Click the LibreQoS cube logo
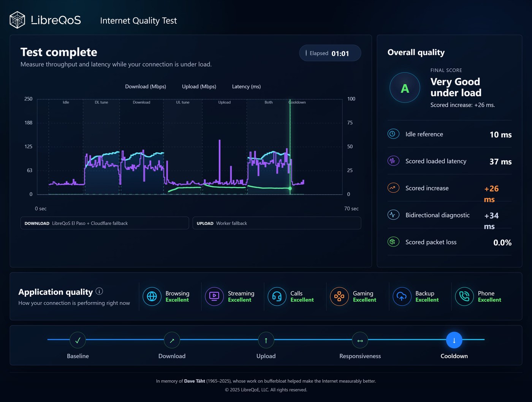Viewport: 532px width, 402px height. [17, 20]
